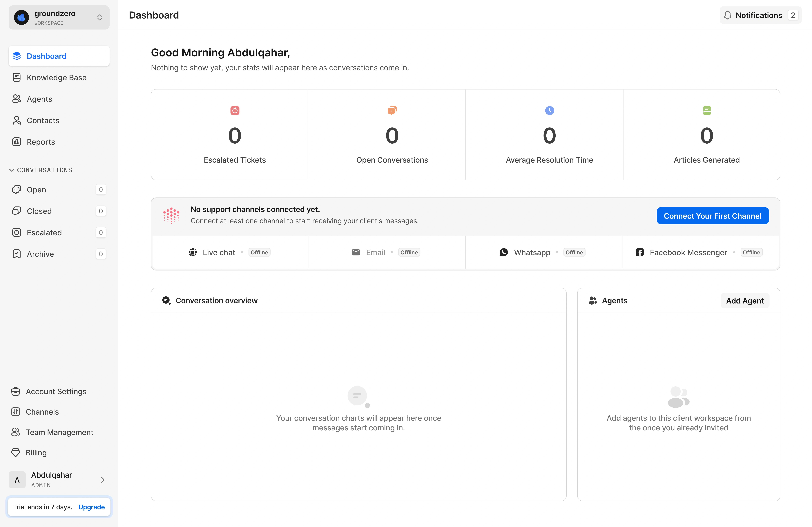Click the Upgrade trial link

(x=91, y=507)
